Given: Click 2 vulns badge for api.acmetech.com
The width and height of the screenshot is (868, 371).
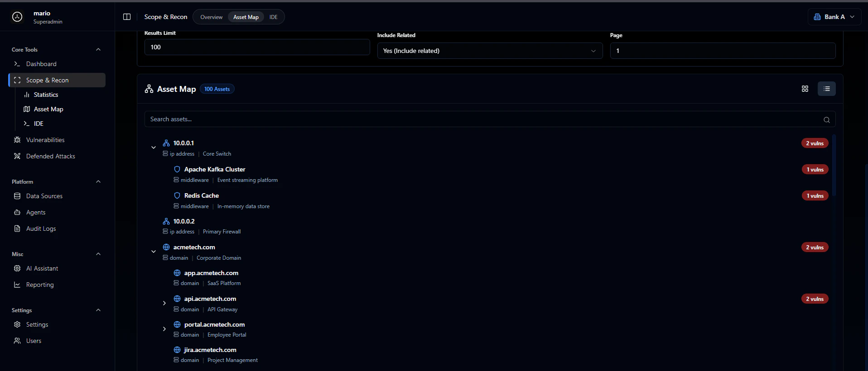Looking at the screenshot, I should [x=815, y=299].
